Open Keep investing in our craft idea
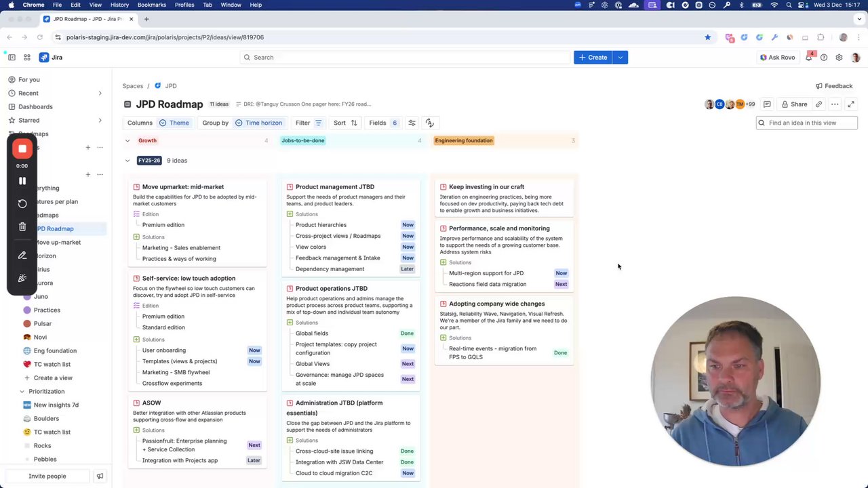This screenshot has height=488, width=868. (x=486, y=187)
